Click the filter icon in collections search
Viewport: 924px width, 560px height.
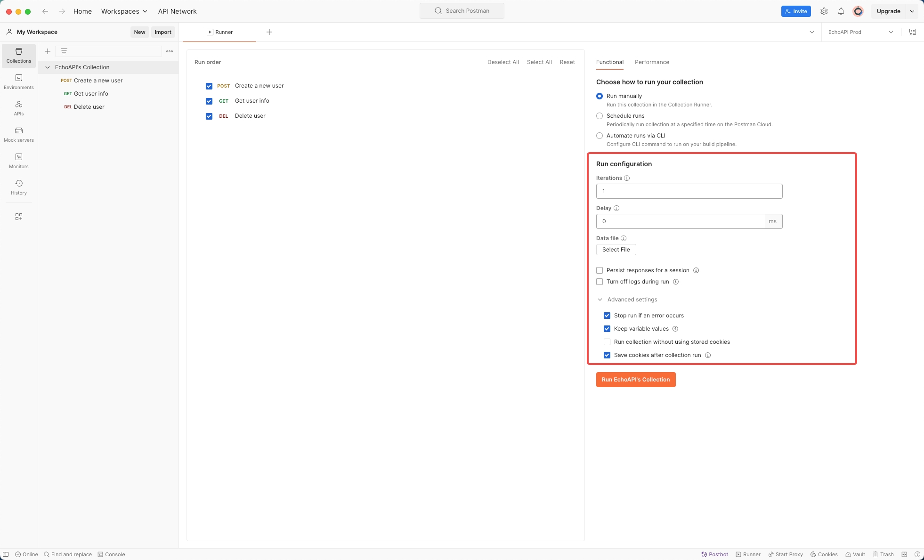(x=64, y=51)
